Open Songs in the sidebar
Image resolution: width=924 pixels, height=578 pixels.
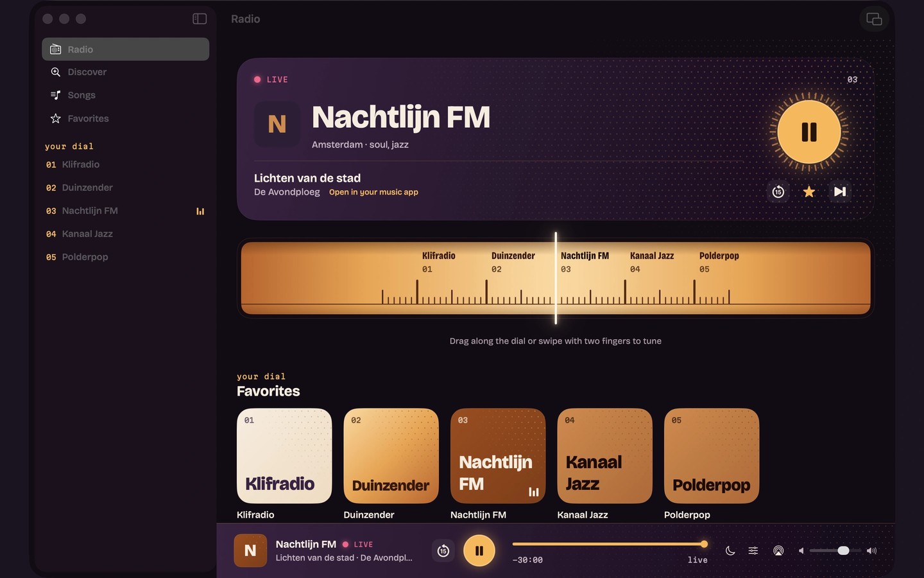coord(126,96)
